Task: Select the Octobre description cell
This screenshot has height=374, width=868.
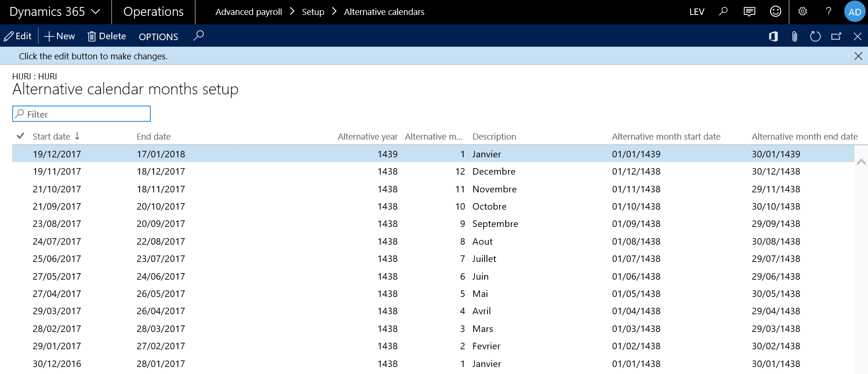Action: [x=489, y=206]
